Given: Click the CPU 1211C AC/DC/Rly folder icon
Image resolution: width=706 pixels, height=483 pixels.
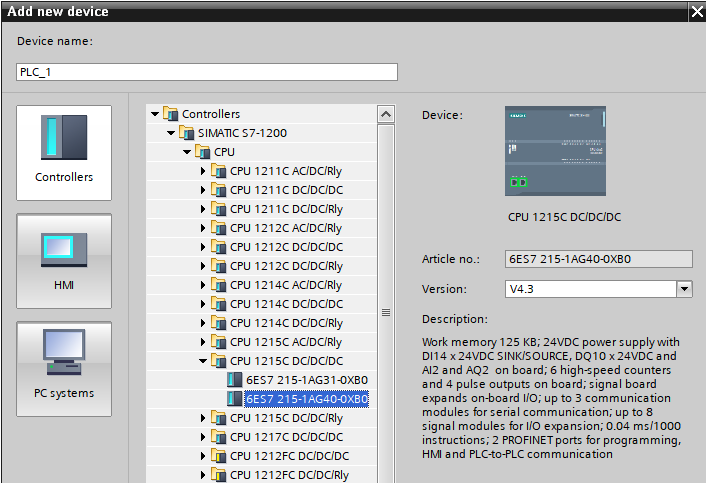Looking at the screenshot, I should [x=218, y=171].
